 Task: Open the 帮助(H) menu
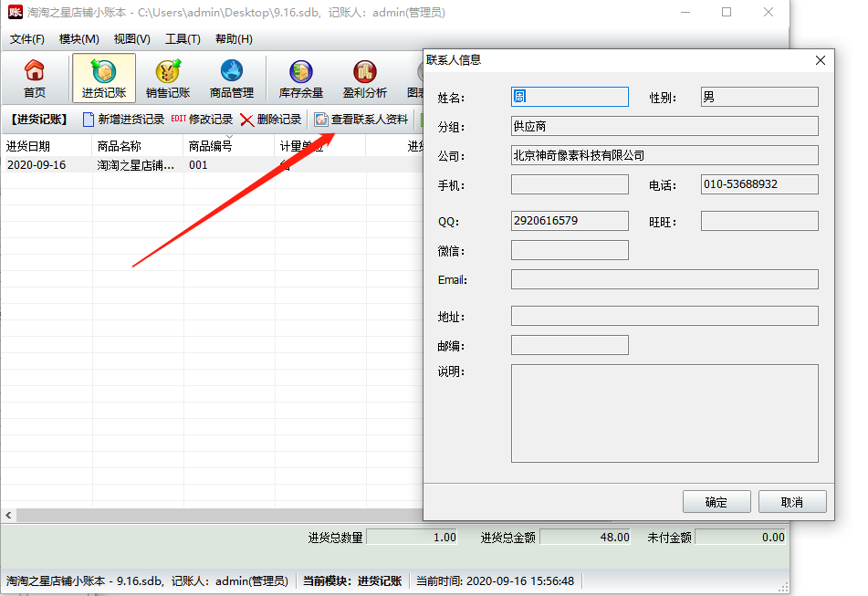click(x=234, y=39)
